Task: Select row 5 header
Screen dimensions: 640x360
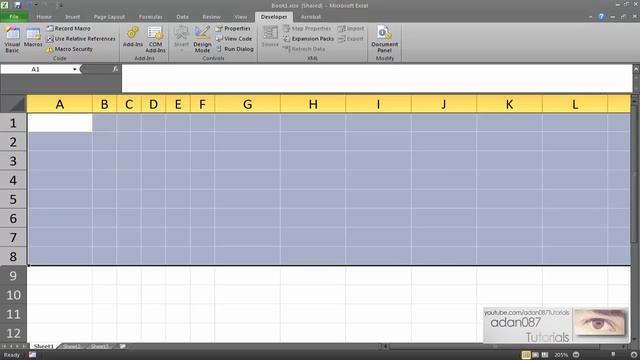Action: pos(13,199)
